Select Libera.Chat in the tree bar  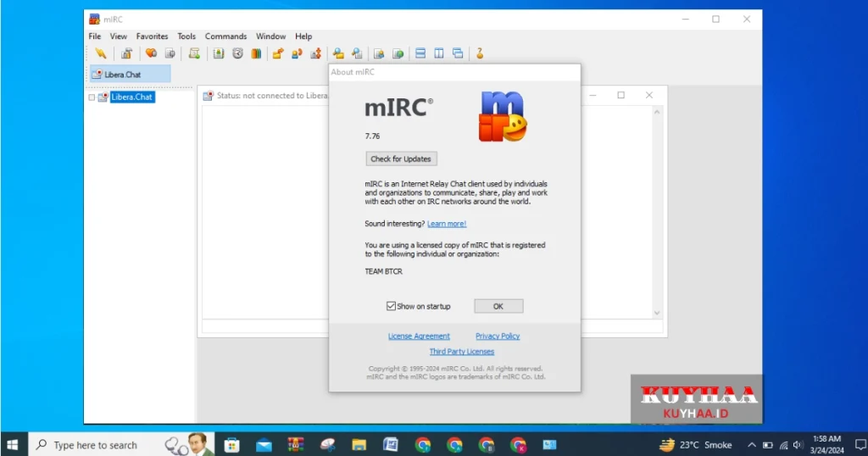[x=131, y=97]
